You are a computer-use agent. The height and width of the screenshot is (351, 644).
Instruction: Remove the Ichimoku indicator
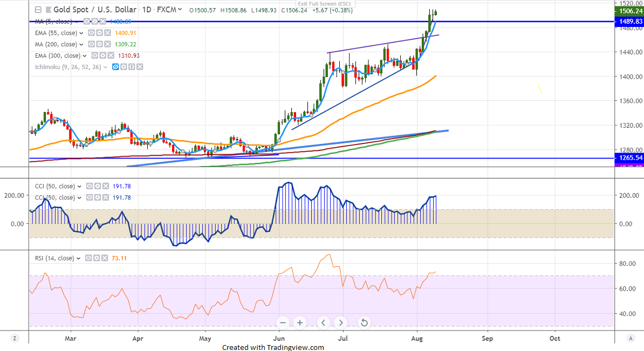(x=140, y=67)
